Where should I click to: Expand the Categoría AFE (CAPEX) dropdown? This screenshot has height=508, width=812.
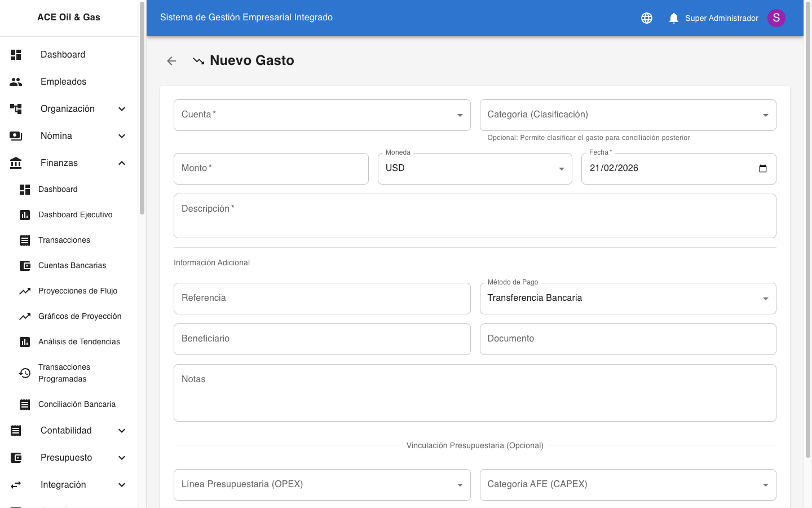tap(628, 485)
